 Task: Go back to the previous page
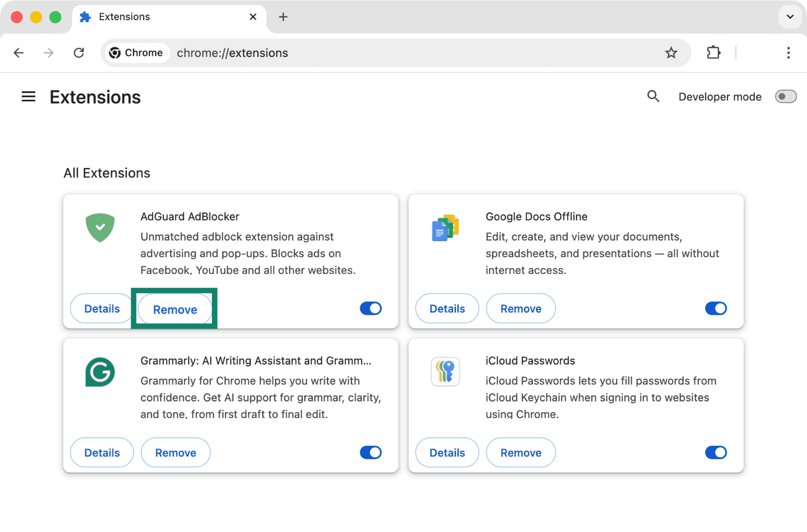pos(19,53)
